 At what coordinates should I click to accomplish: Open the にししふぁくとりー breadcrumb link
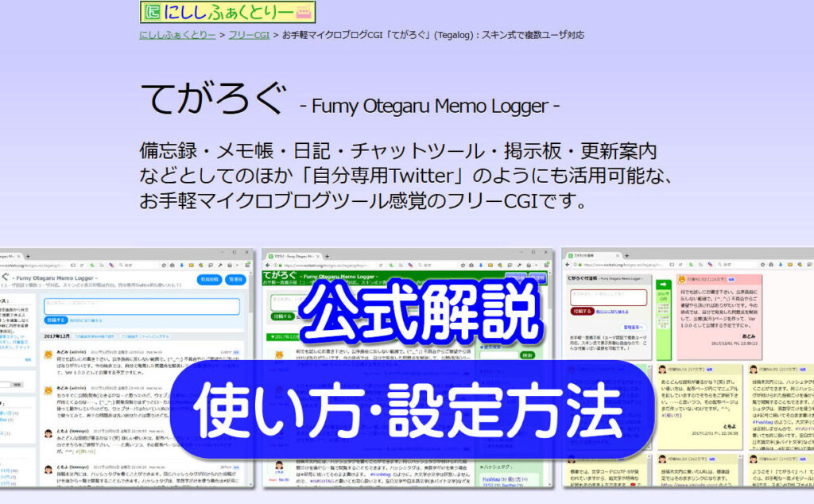(x=177, y=35)
